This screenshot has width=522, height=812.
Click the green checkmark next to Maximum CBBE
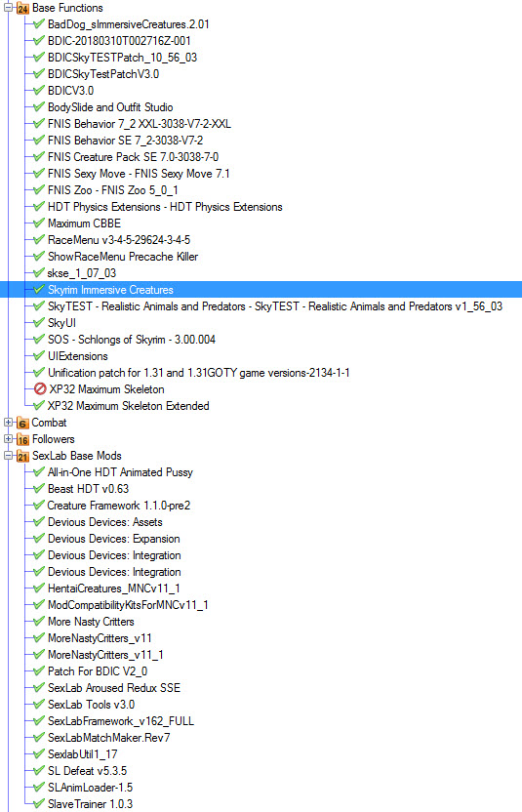[x=39, y=223]
